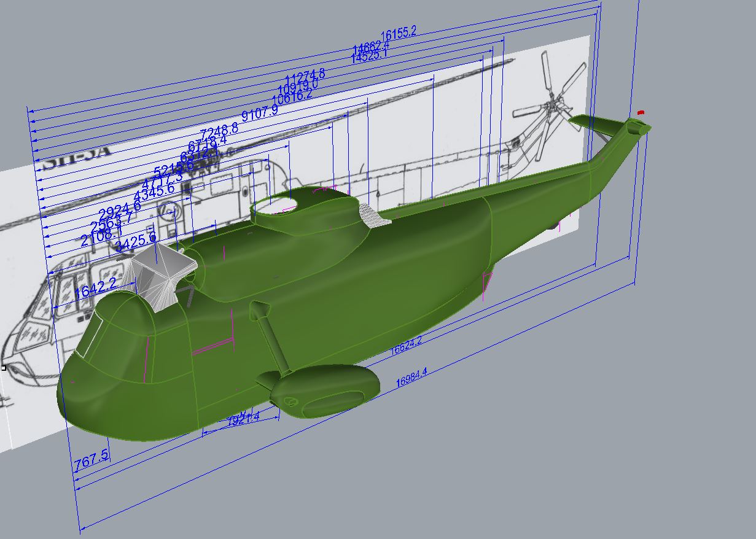Click the small red marker at the tail tip
Image resolution: width=756 pixels, height=539 pixels.
pyautogui.click(x=641, y=113)
